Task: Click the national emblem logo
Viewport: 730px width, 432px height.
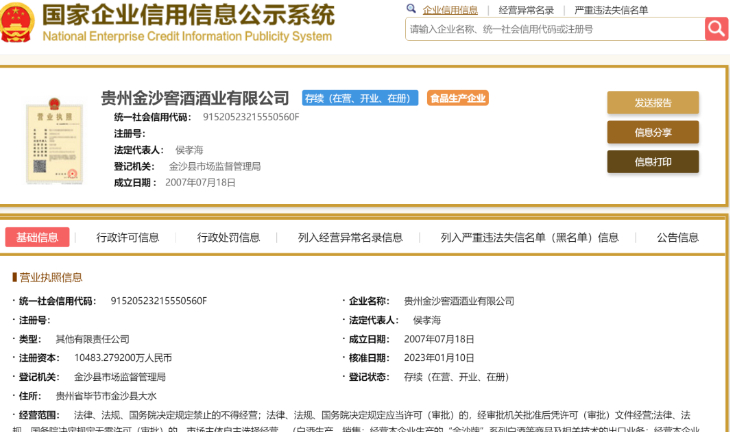Action: [x=17, y=22]
